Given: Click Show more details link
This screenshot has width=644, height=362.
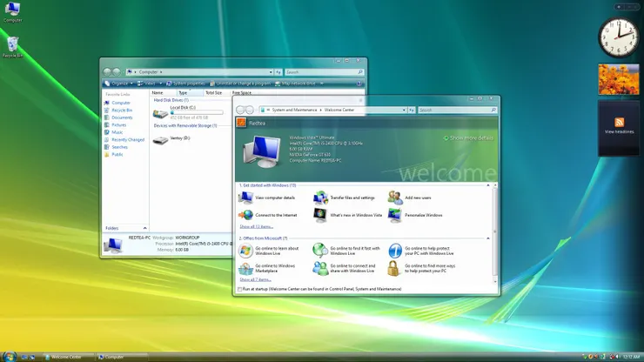Looking at the screenshot, I should pos(468,138).
